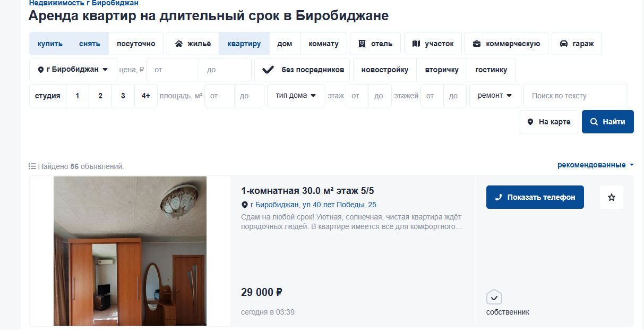This screenshot has width=644, height=330.
Task: Open the ремонт dropdown
Action: coord(495,96)
